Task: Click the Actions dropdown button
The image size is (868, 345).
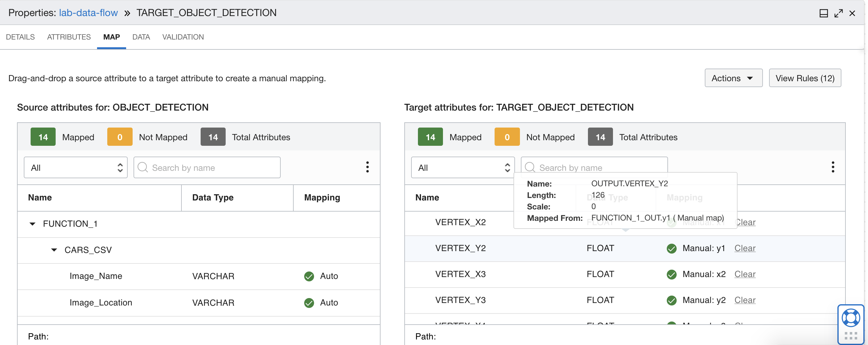Action: (731, 78)
